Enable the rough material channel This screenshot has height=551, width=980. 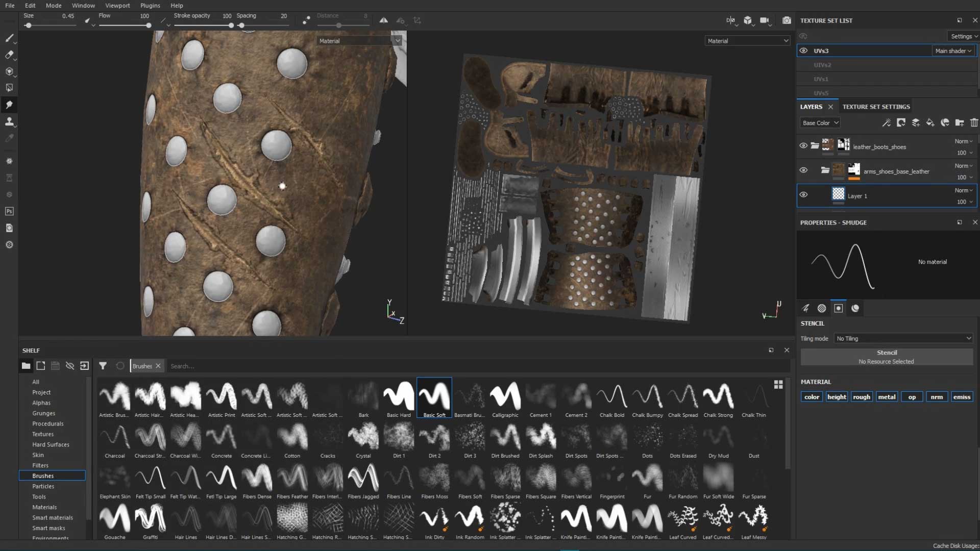coord(862,396)
